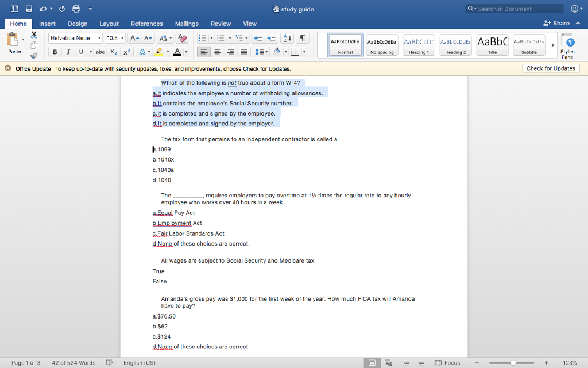Screen dimensions: 588x368
Task: Switch to the Design tab
Action: click(78, 24)
